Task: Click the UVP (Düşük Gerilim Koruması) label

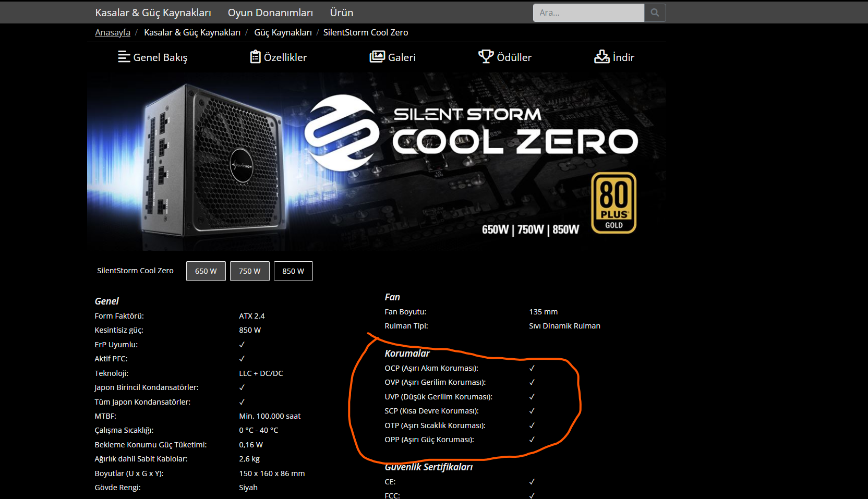Action: point(439,397)
